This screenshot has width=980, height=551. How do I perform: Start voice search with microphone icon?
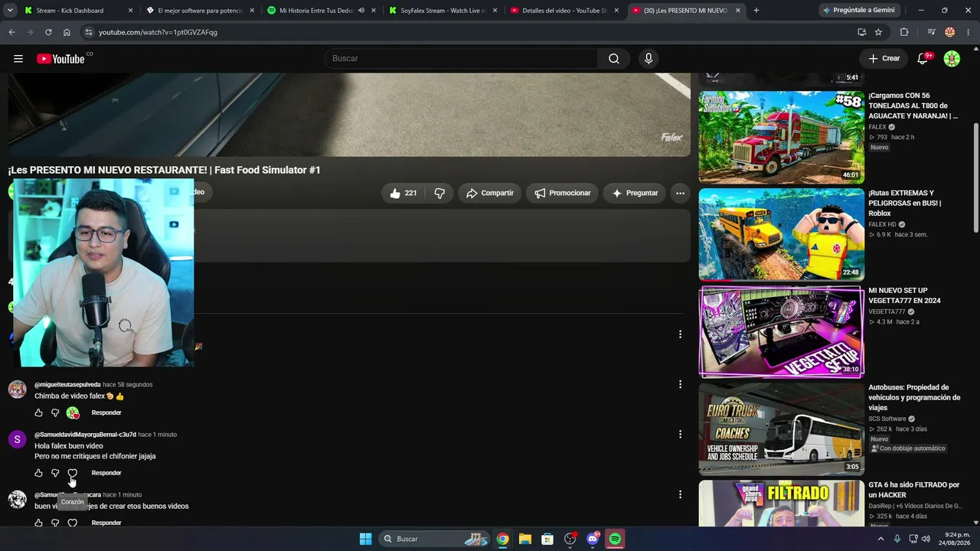pos(648,59)
